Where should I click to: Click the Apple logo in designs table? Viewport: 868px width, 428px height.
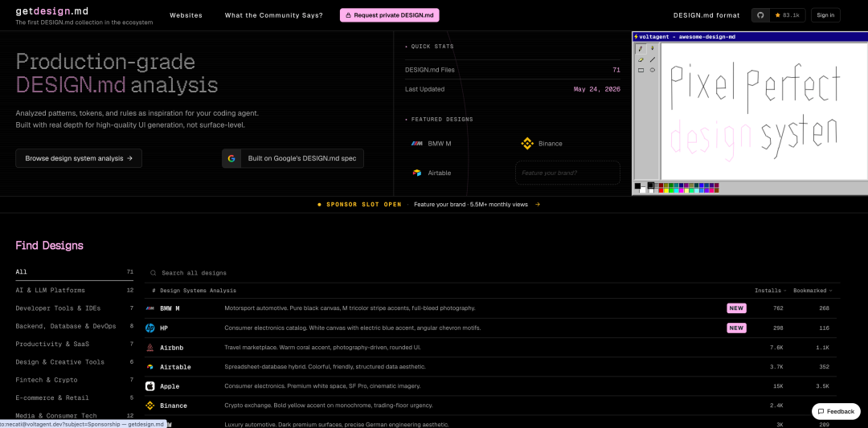(x=149, y=386)
